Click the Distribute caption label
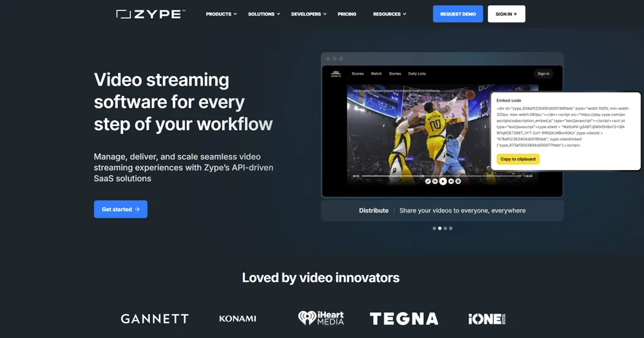Image resolution: width=644 pixels, height=338 pixels. tap(374, 211)
